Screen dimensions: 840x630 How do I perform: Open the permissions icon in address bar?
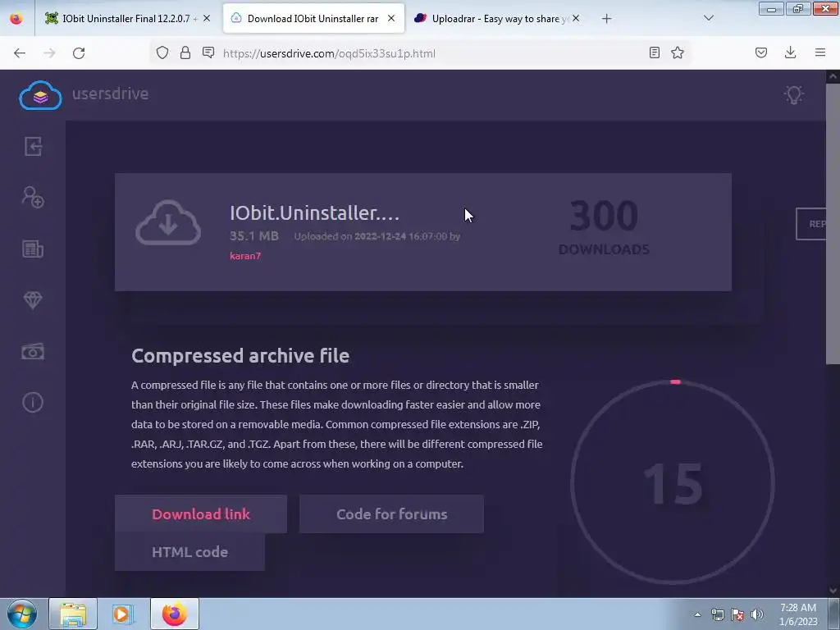click(208, 52)
